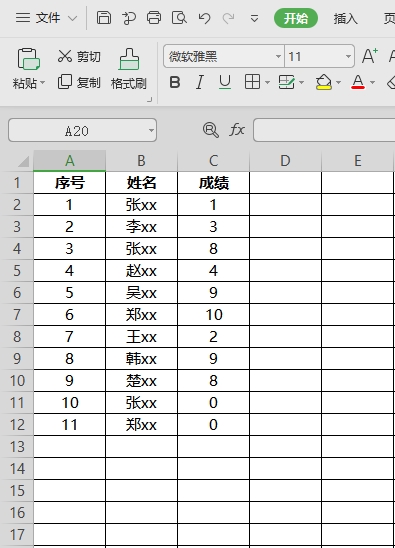
Task: Apply the yellow fill color
Action: coord(324,82)
